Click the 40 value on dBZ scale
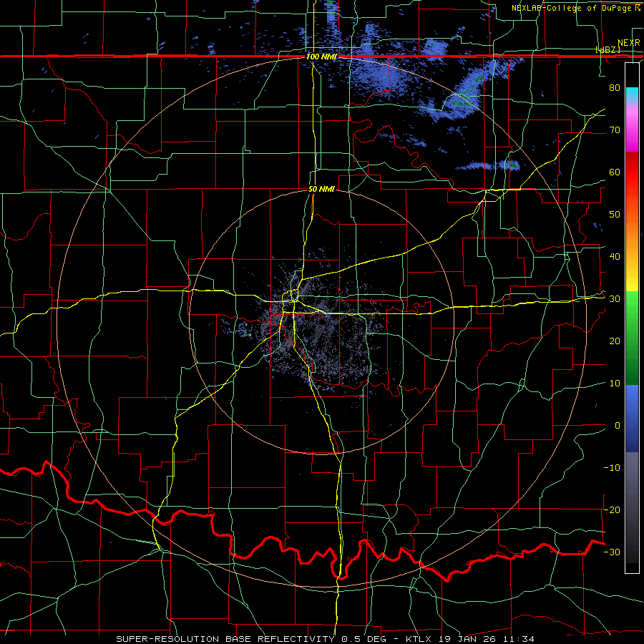The image size is (644, 644). click(615, 257)
